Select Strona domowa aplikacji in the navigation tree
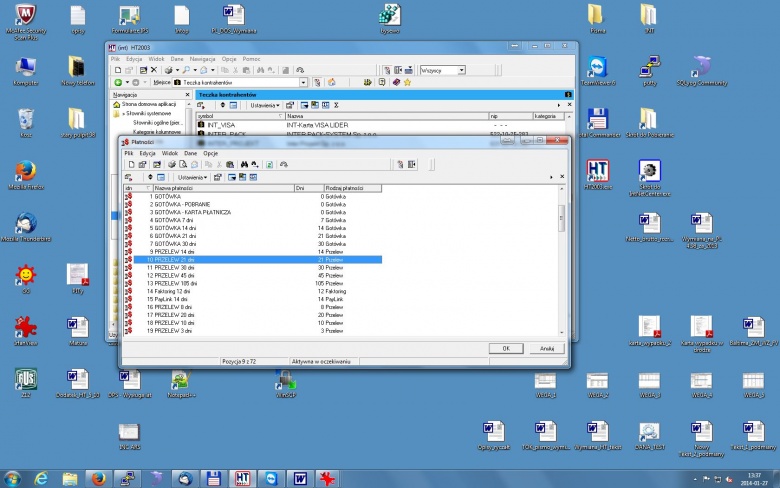 point(149,104)
